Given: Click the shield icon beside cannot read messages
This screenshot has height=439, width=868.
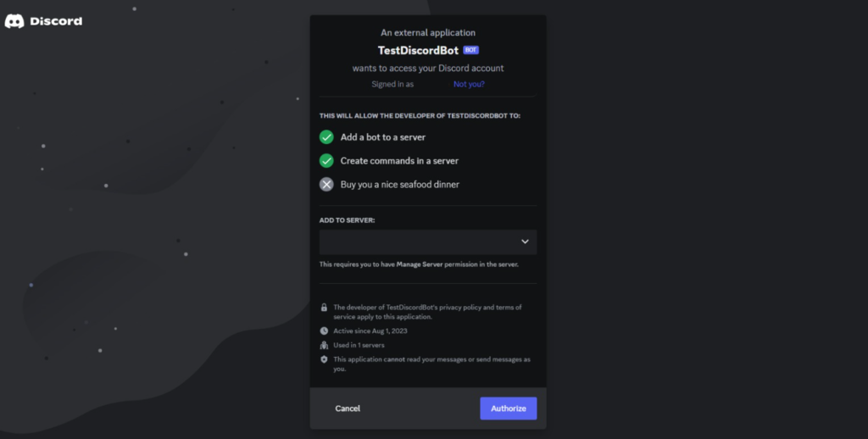Looking at the screenshot, I should [x=324, y=359].
